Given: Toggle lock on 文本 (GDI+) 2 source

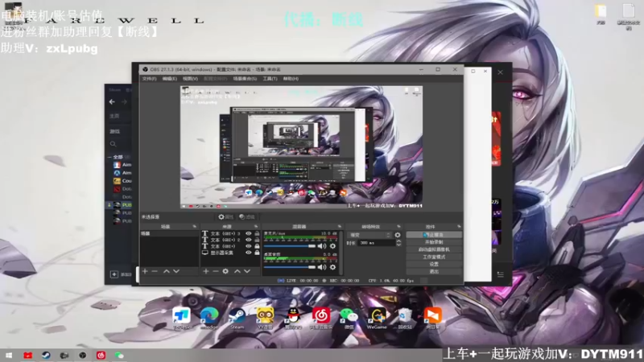Looking at the screenshot, I should point(257,240).
